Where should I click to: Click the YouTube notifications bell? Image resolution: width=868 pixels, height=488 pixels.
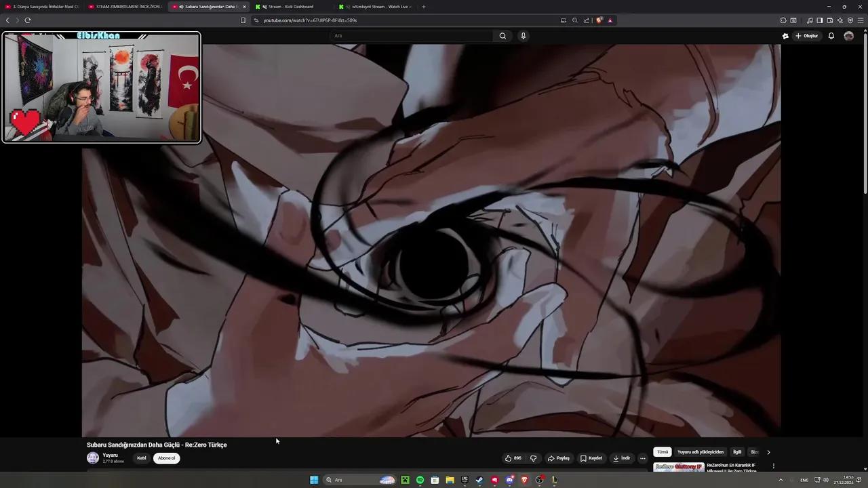pyautogui.click(x=831, y=36)
